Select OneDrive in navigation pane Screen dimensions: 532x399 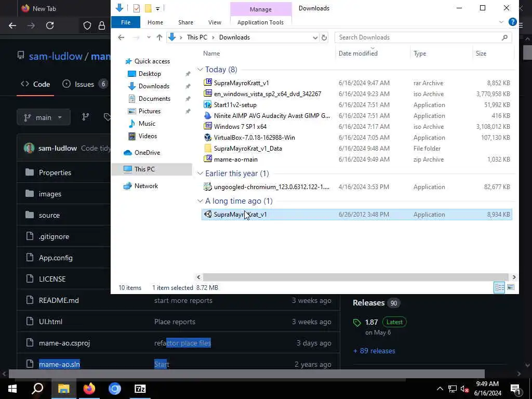(x=147, y=153)
